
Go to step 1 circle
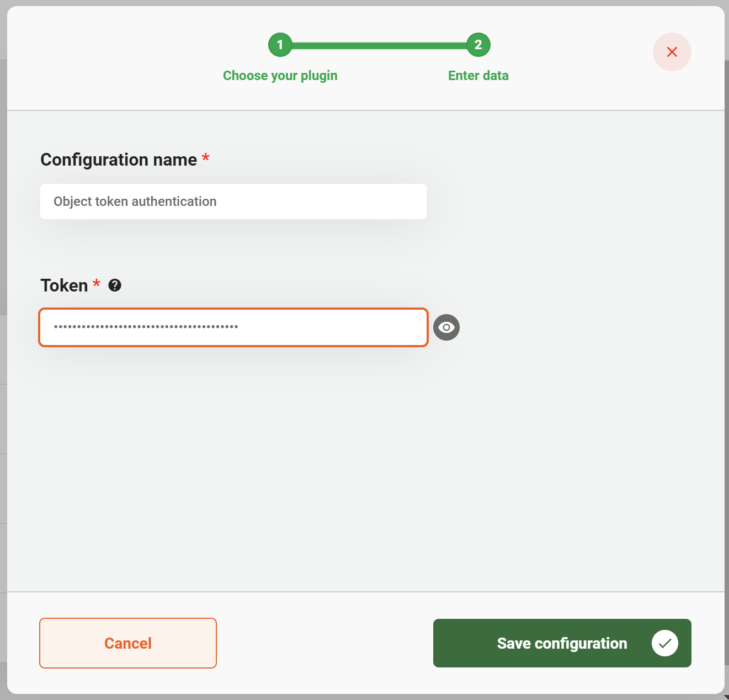coord(280,45)
